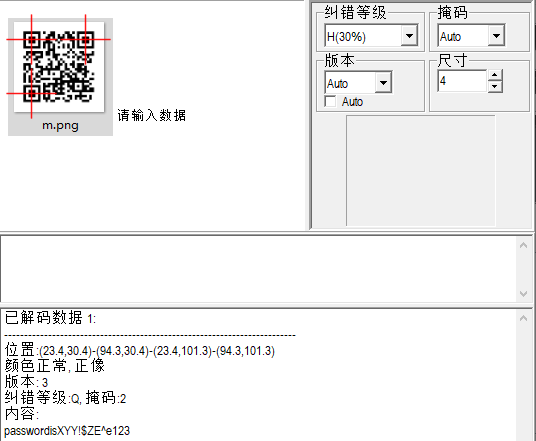Click inside the empty middle text box
This screenshot has width=536, height=441.
[259, 269]
